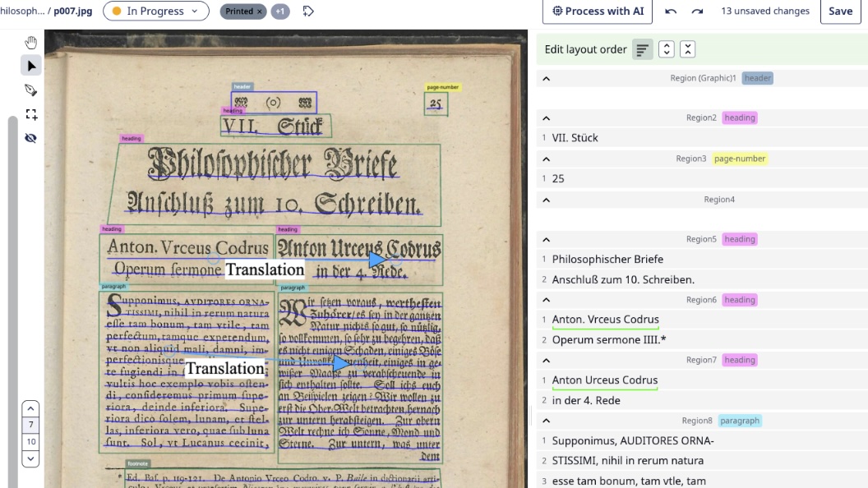Screen dimensions: 868x488
Task: Collapse Region8 paragraph section
Action: 546,421
